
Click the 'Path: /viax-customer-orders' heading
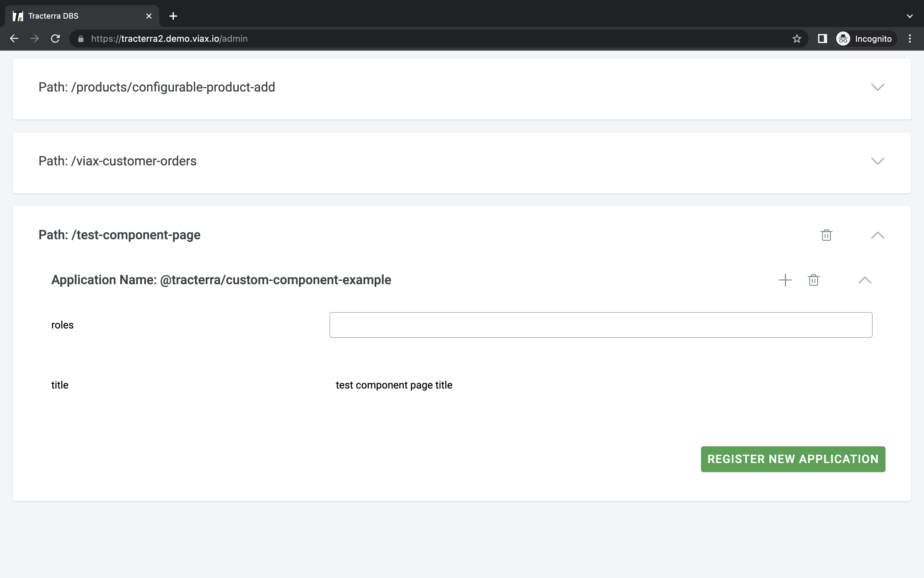(x=117, y=161)
